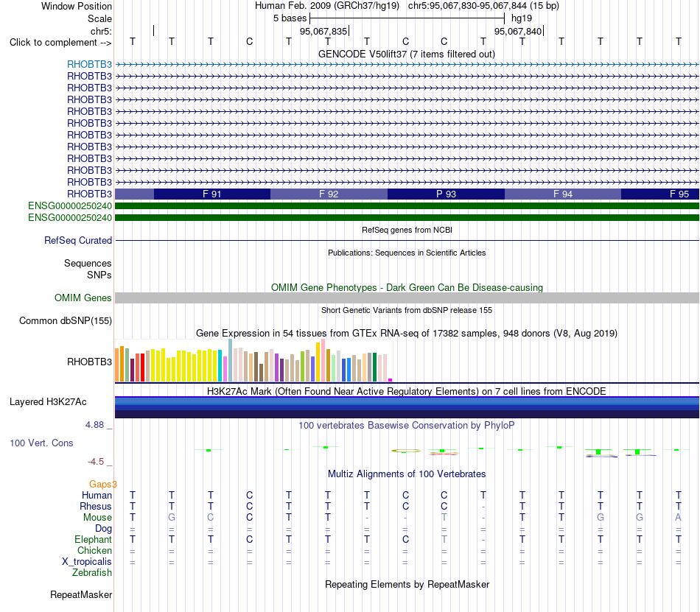This screenshot has width=700, height=612.
Task: Open the 100 Vert. Cons track label
Action: (41, 443)
